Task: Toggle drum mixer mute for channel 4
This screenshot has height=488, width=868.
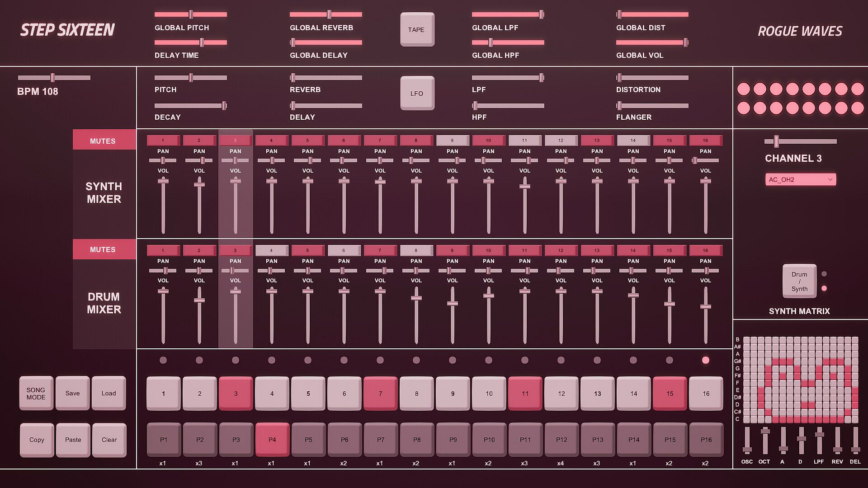Action: (x=271, y=250)
